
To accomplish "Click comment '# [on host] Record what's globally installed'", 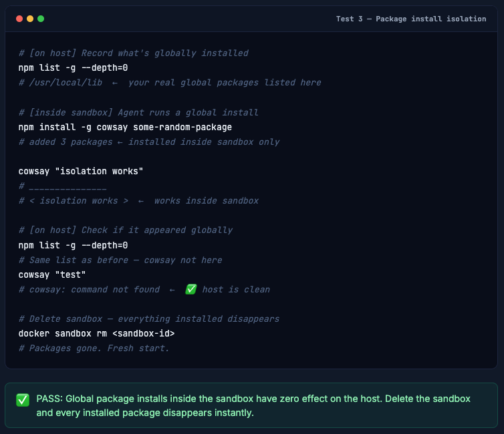I will pos(134,53).
